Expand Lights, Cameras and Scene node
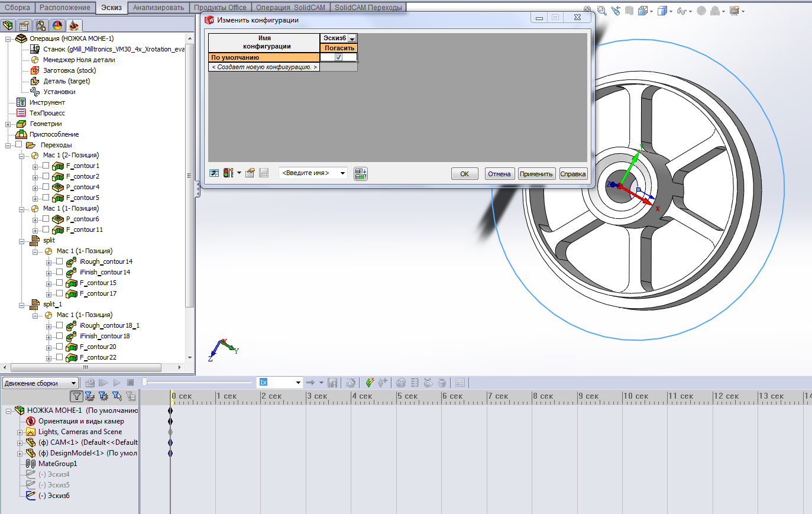This screenshot has height=514, width=812. point(20,432)
